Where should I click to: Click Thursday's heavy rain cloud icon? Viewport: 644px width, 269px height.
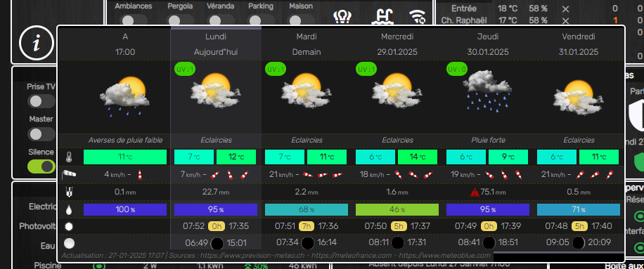point(487,90)
